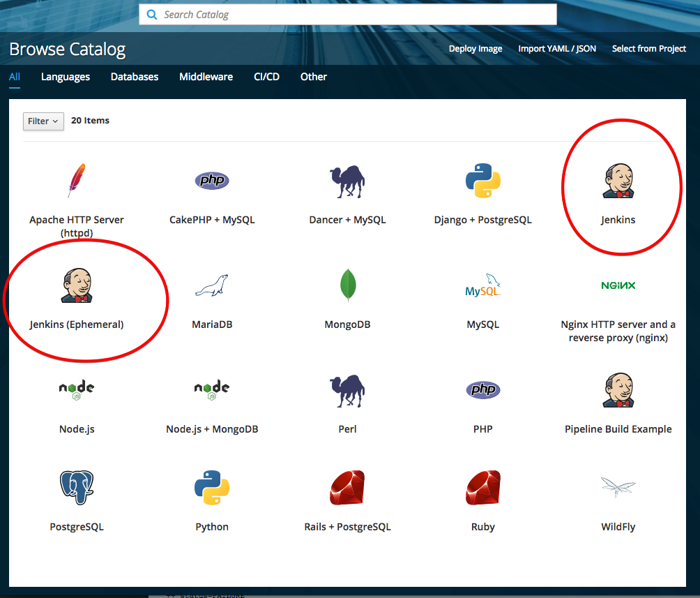Select the Python snake logo icon
Viewport: 700px width, 598px height.
pyautogui.click(x=212, y=487)
